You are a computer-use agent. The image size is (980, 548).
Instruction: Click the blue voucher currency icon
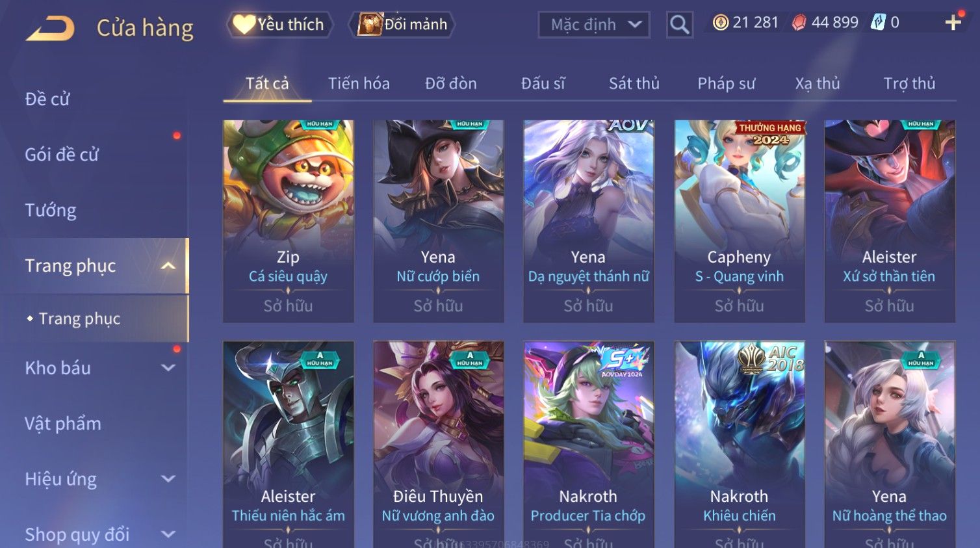(878, 23)
